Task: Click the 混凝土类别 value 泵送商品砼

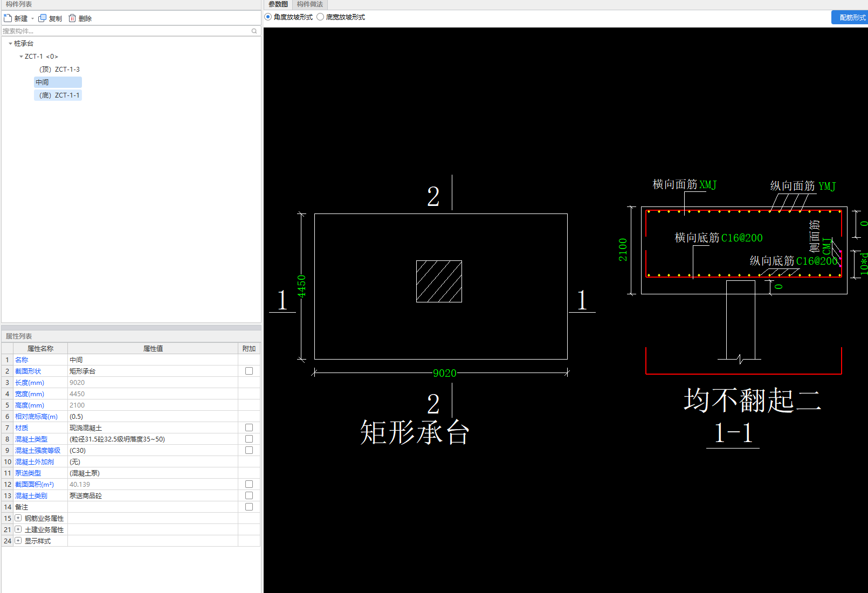Action: coord(153,495)
